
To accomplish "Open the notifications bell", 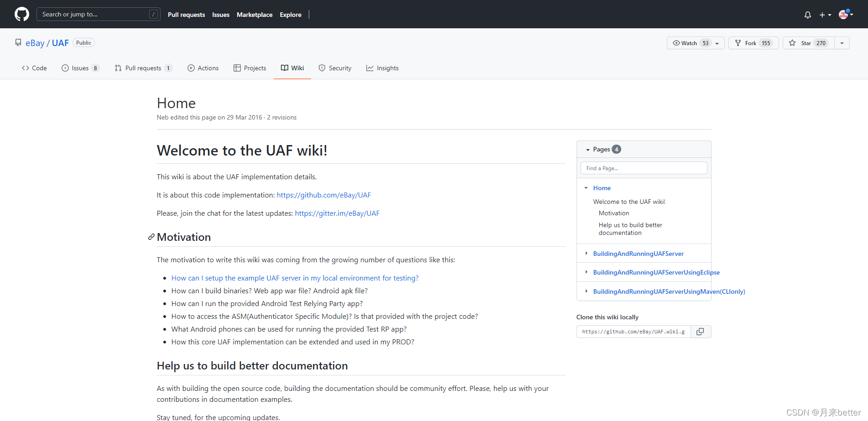I will tap(808, 15).
